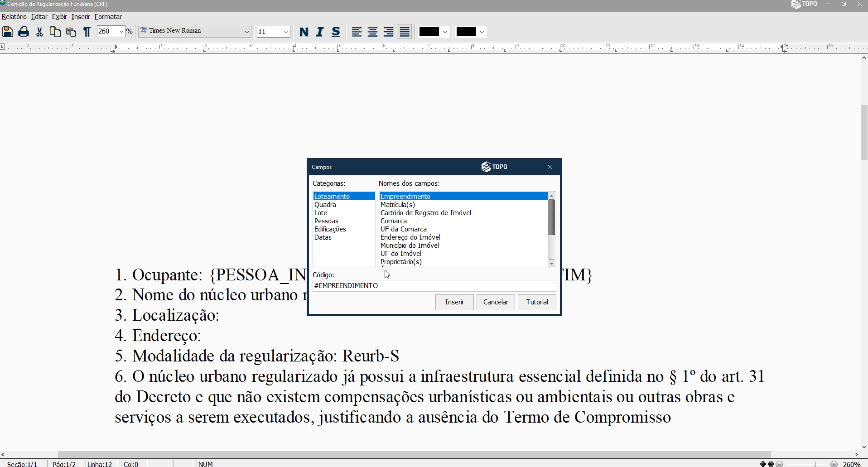Open the Tutorial from the Campos dialog
This screenshot has height=467, width=868.
(536, 302)
